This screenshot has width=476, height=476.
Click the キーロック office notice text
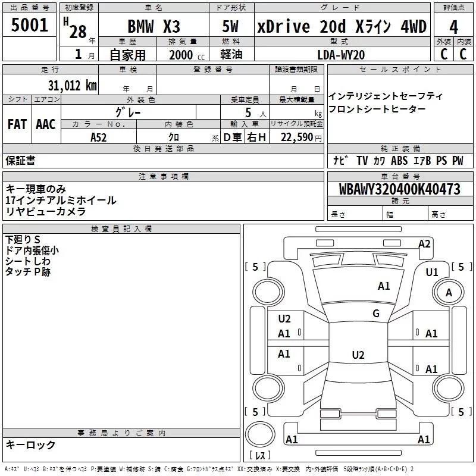pyautogui.click(x=30, y=444)
